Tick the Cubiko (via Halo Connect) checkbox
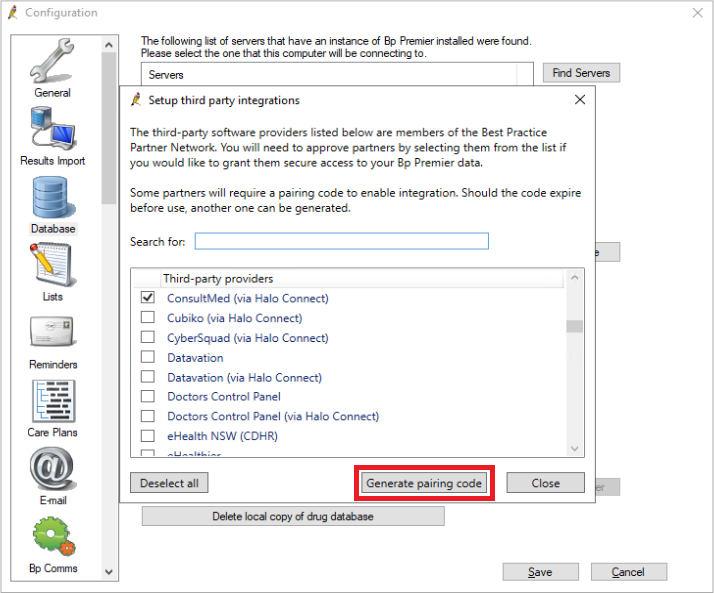Screen dimensions: 714x593 [148, 318]
